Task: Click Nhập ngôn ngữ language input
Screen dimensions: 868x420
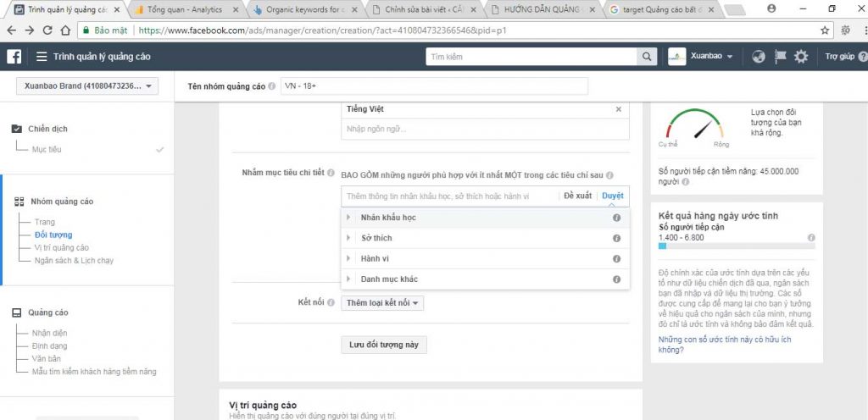Action: pos(485,129)
